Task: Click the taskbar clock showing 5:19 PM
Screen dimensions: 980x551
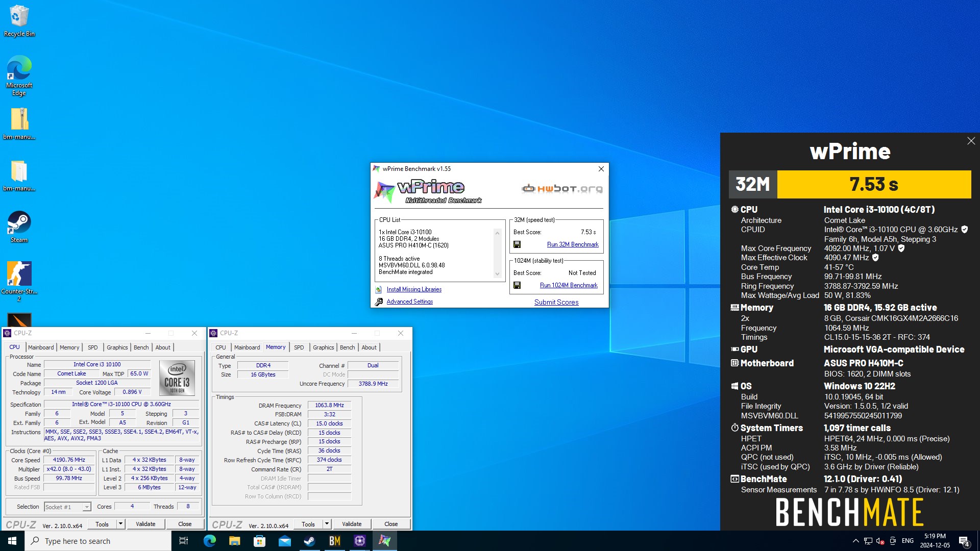Action: (x=935, y=541)
